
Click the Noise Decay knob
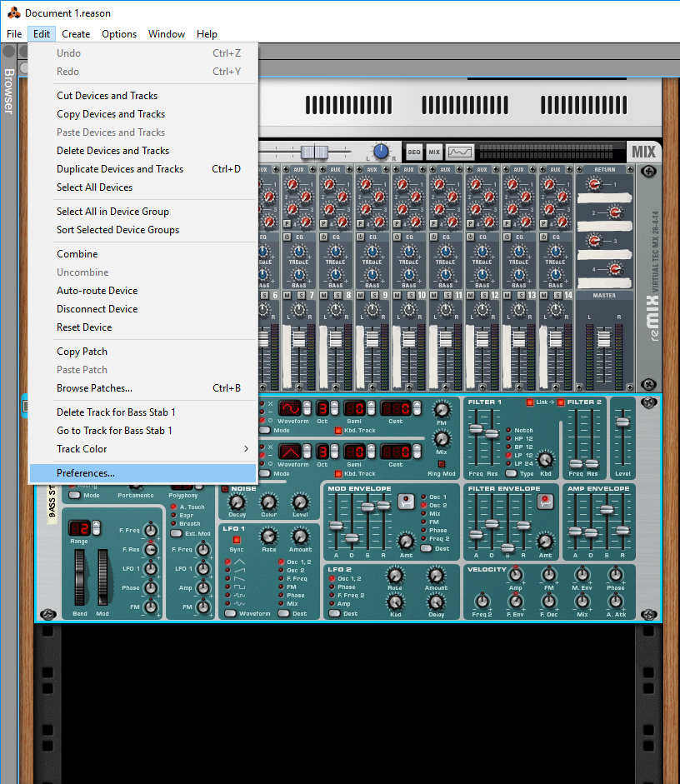[237, 502]
